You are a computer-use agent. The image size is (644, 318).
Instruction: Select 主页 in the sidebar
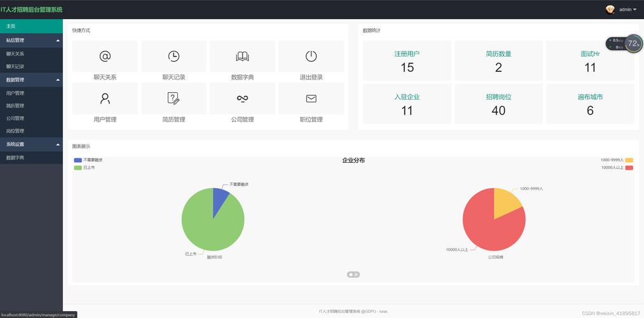click(32, 26)
